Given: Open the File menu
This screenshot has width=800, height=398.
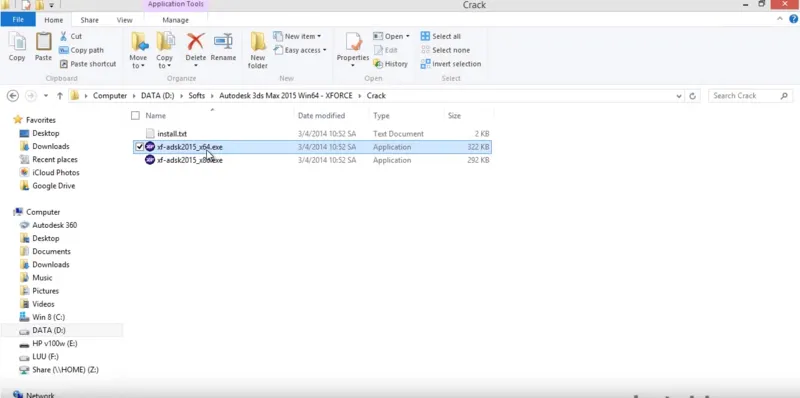Looking at the screenshot, I should [18, 19].
